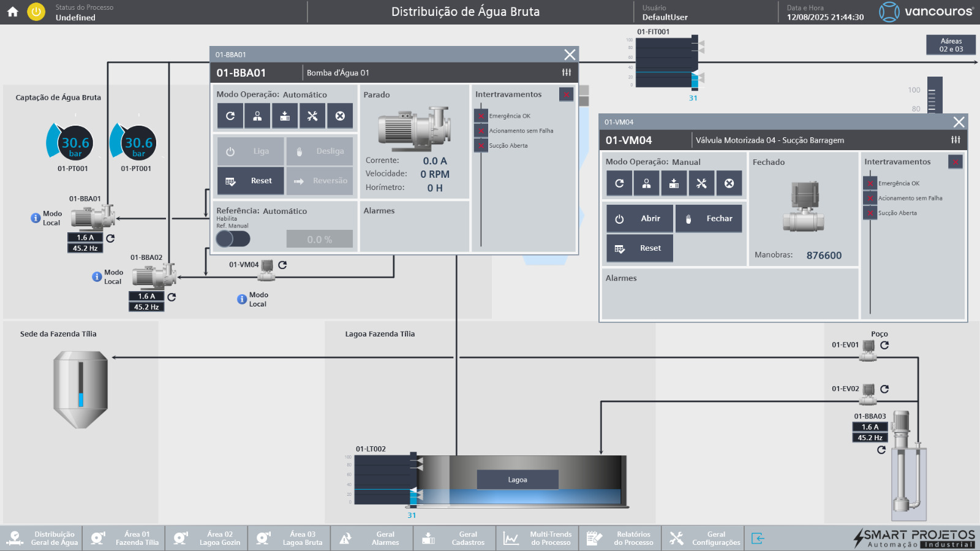
Task: Click the logout icon in bottom bar
Action: coord(758,538)
